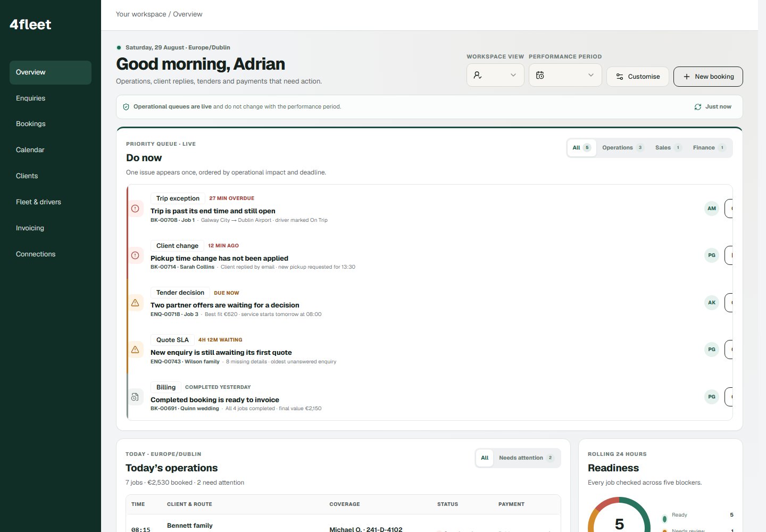
Task: Click the PG avatar on Quote SLA row
Action: tap(712, 350)
